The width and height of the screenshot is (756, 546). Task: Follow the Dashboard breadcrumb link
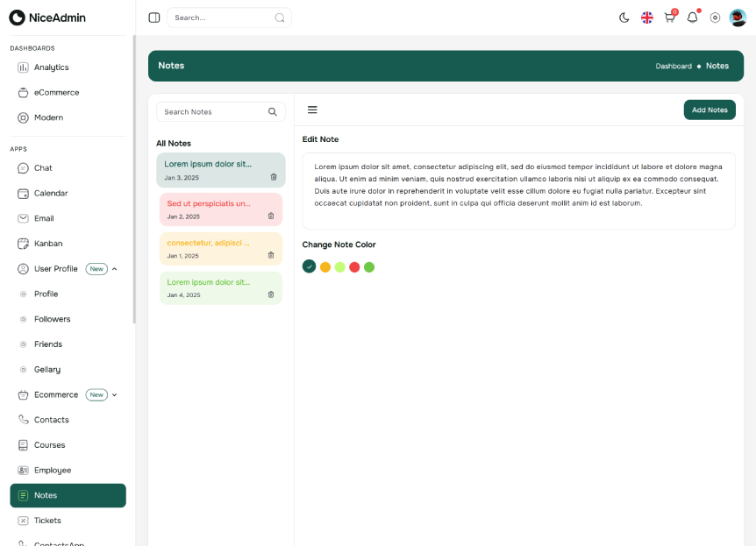pyautogui.click(x=674, y=66)
